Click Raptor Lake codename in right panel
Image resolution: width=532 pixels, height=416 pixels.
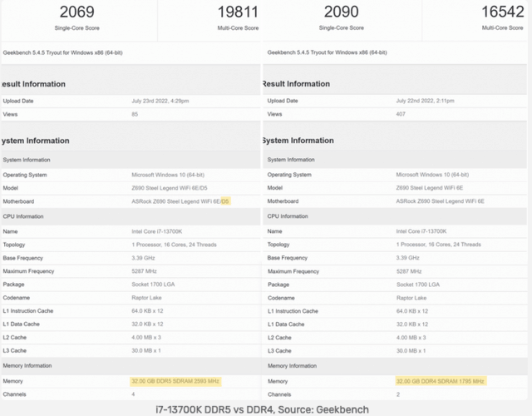(411, 298)
